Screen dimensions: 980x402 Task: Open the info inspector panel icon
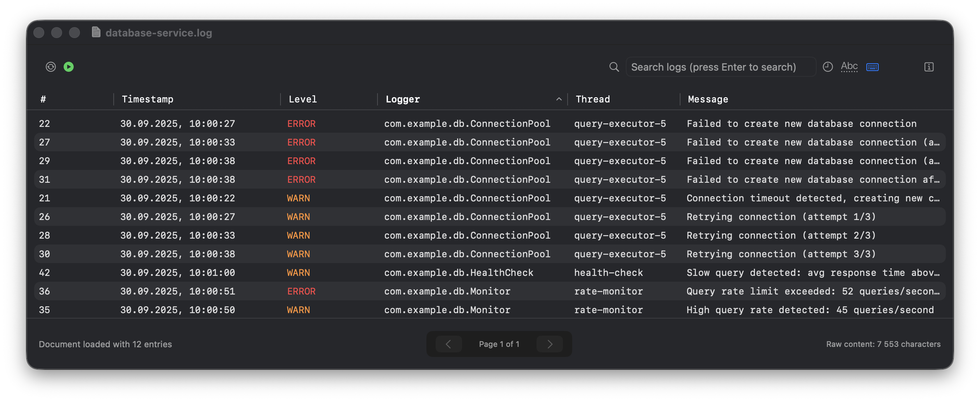(x=929, y=67)
